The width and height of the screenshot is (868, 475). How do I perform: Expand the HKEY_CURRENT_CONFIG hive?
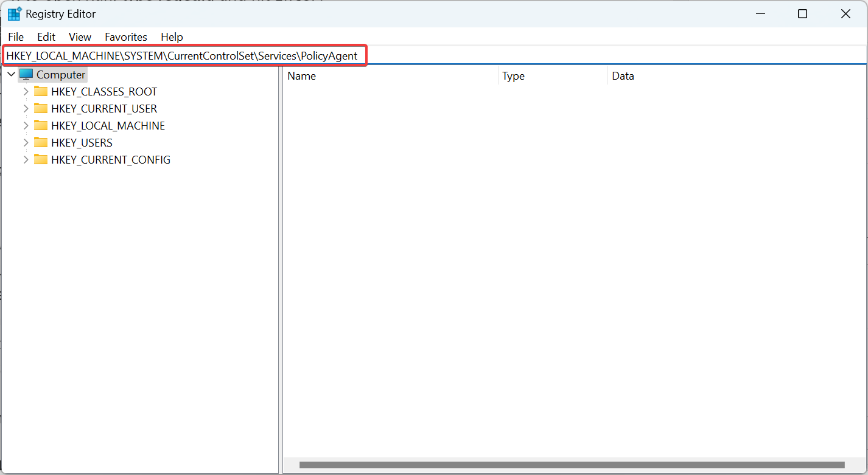pos(26,160)
